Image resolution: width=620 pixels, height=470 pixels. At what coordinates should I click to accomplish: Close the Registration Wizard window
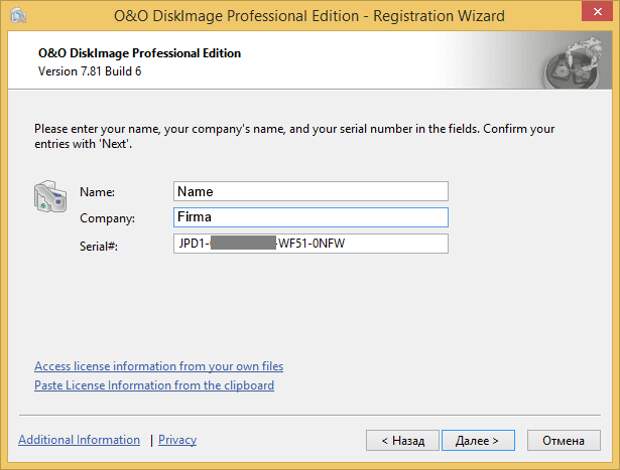point(597,11)
